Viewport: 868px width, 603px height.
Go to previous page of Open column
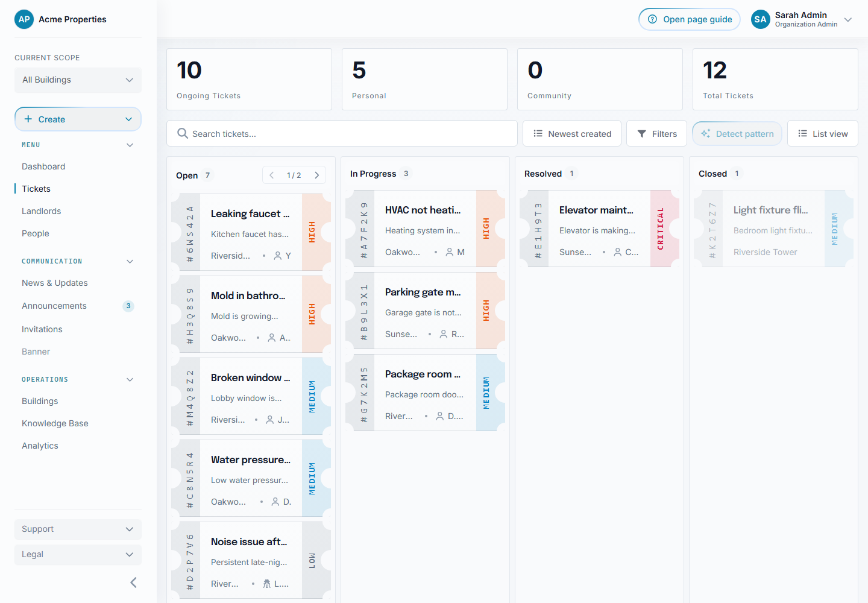pos(272,175)
